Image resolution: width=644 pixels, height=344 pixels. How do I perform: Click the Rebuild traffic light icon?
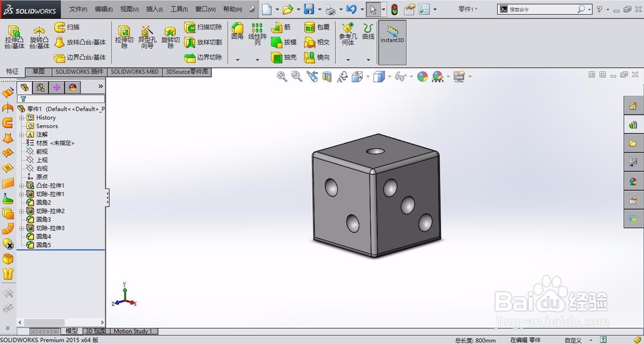coord(394,9)
